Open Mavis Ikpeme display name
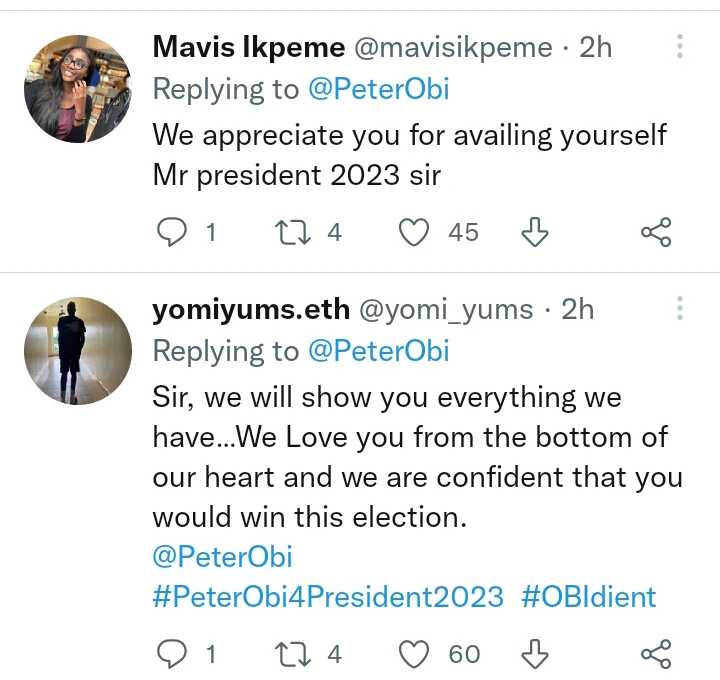Viewport: 720px width, 680px height. (x=249, y=47)
